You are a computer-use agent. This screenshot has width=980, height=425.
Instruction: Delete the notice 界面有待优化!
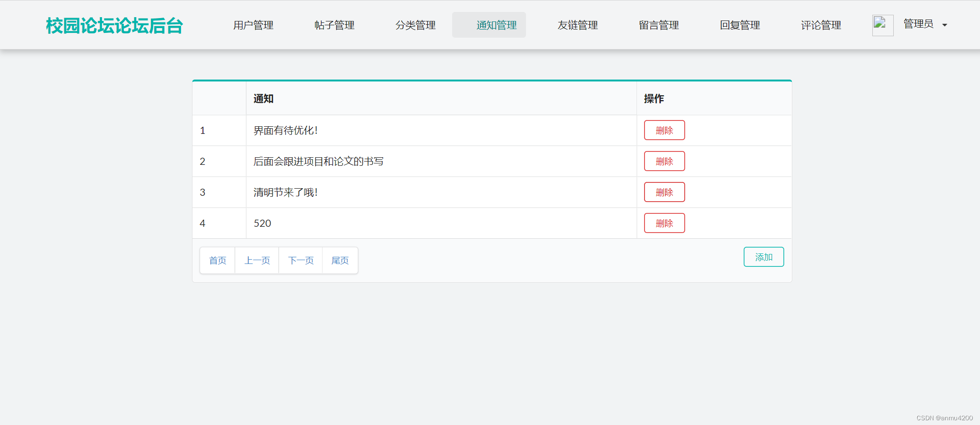[664, 130]
